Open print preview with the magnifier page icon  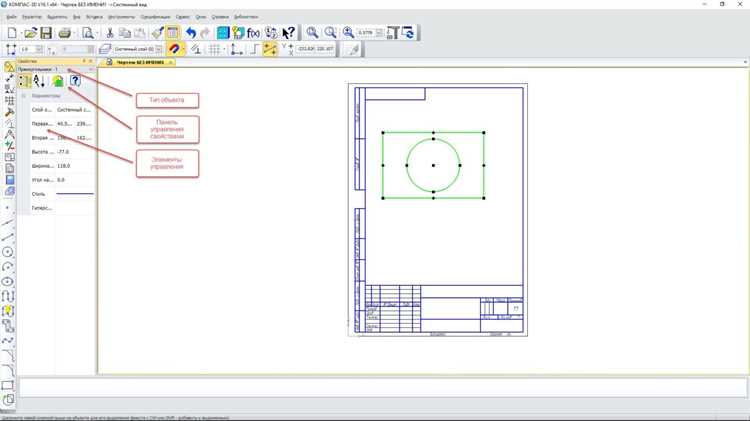pyautogui.click(x=88, y=33)
